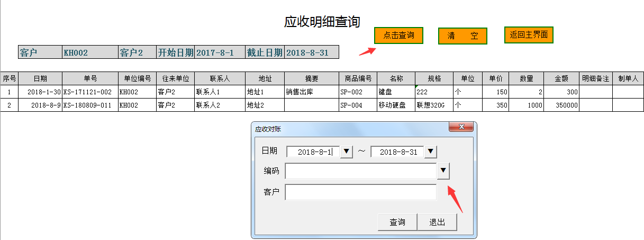Select the 地址1 cell

point(265,92)
